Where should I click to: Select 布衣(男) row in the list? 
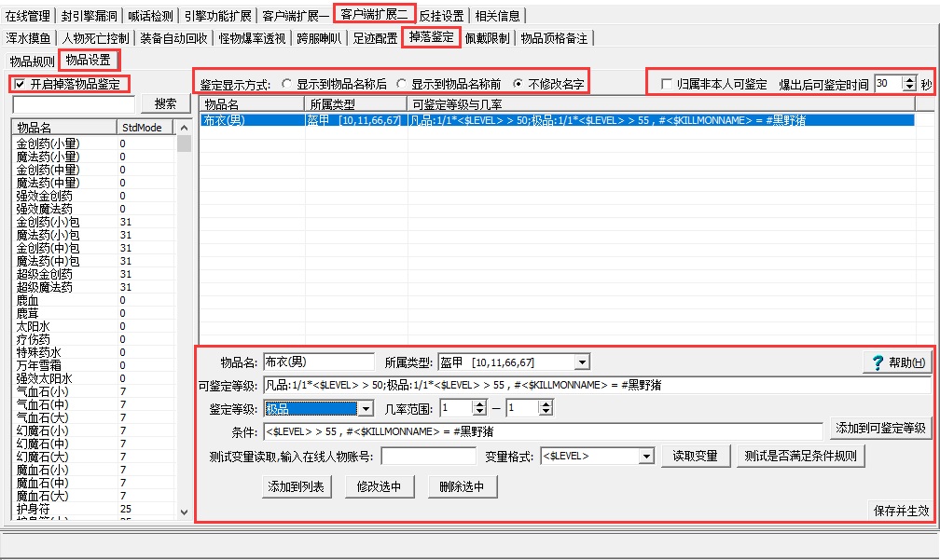pyautogui.click(x=557, y=120)
